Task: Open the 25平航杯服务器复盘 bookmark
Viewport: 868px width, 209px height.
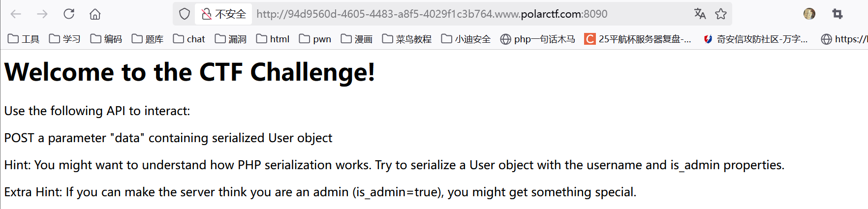Action: [638, 39]
